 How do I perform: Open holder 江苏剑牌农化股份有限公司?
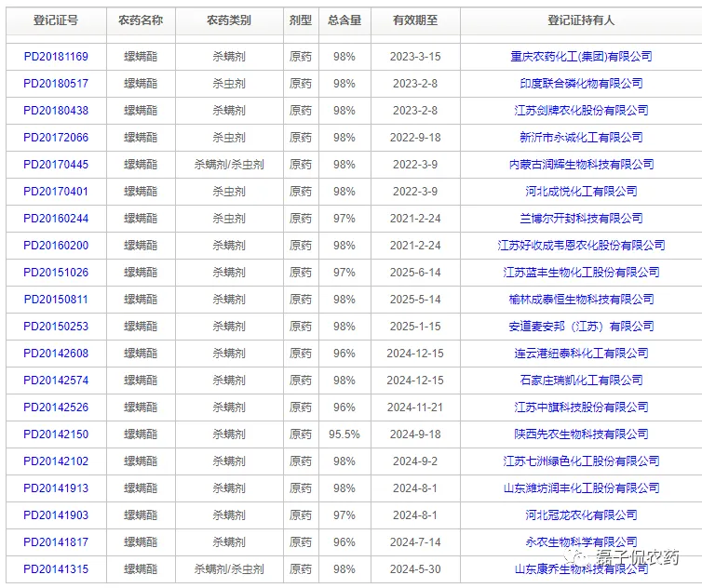pyautogui.click(x=581, y=111)
